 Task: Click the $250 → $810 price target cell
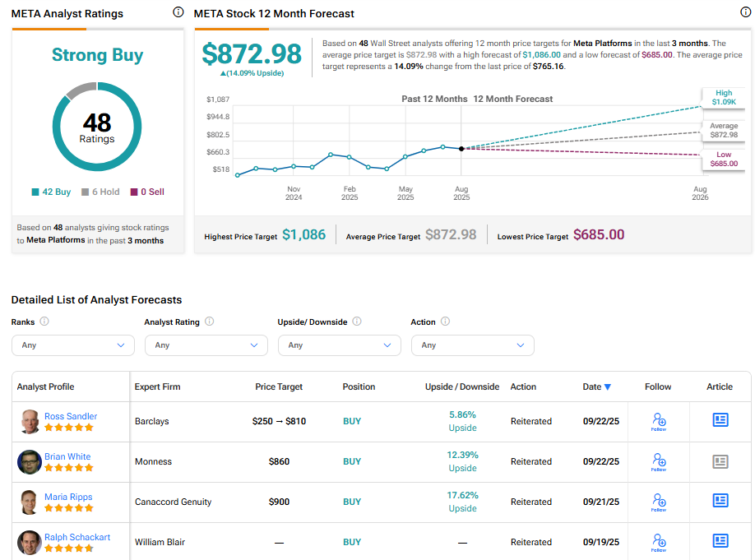pyautogui.click(x=279, y=421)
